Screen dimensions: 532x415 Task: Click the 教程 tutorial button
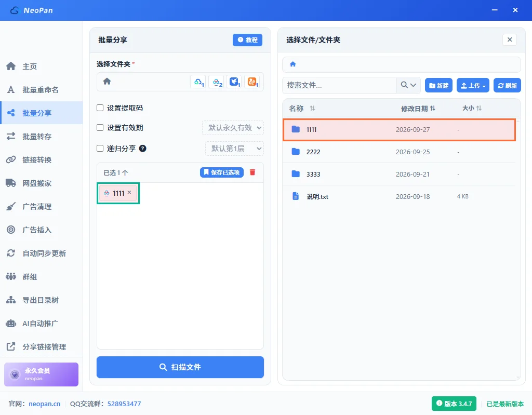pyautogui.click(x=247, y=40)
